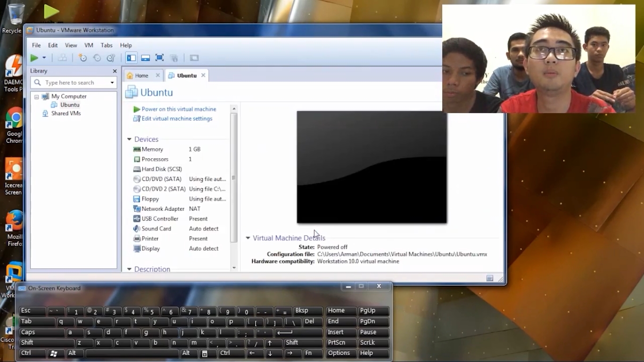The image size is (644, 362).
Task: Click the CD/DVD 2 (SATA) device icon
Action: point(137,189)
